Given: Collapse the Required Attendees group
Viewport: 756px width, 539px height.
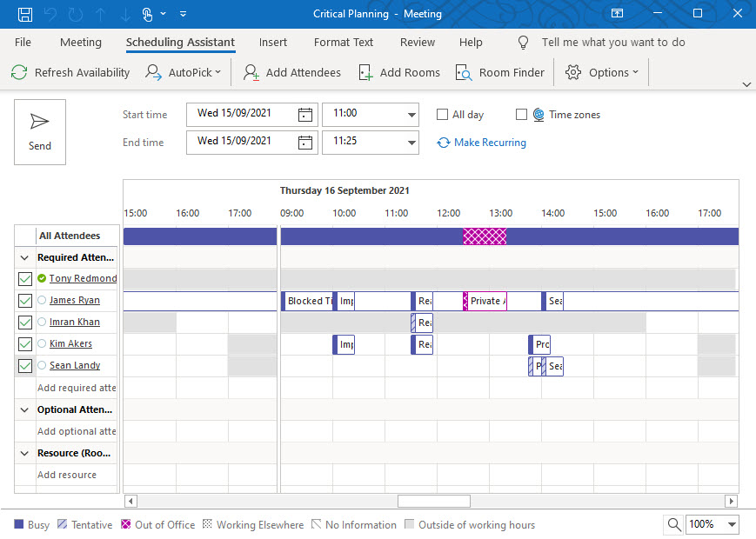Looking at the screenshot, I should [24, 257].
